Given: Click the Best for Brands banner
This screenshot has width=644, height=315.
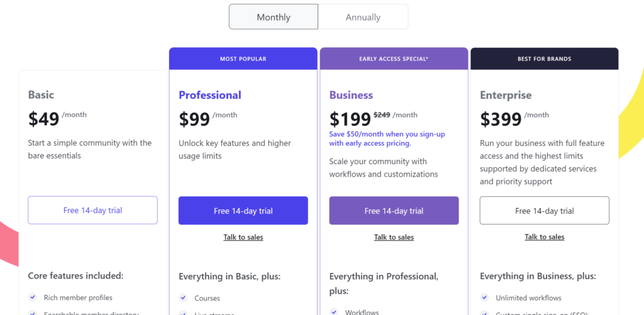Looking at the screenshot, I should point(545,59).
